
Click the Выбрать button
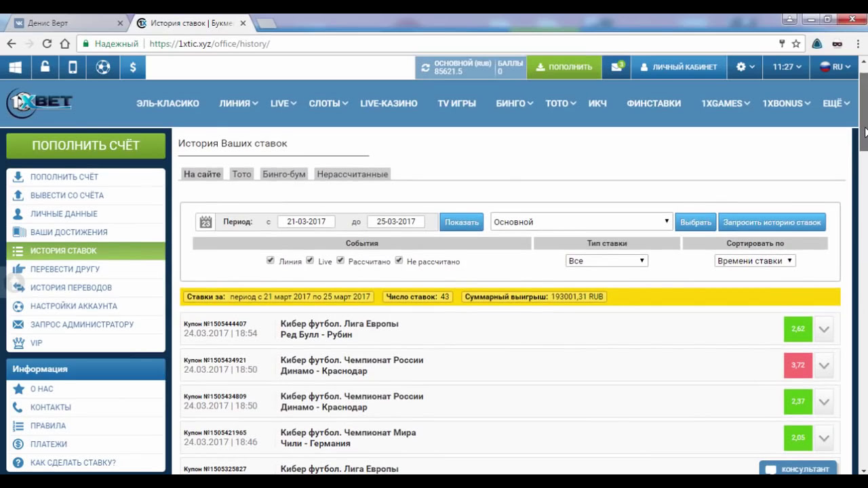point(696,222)
